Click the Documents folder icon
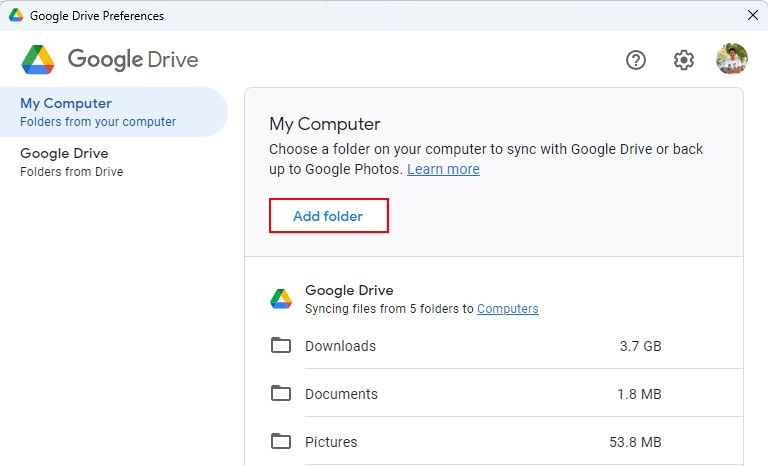Image resolution: width=768 pixels, height=466 pixels. [x=281, y=394]
